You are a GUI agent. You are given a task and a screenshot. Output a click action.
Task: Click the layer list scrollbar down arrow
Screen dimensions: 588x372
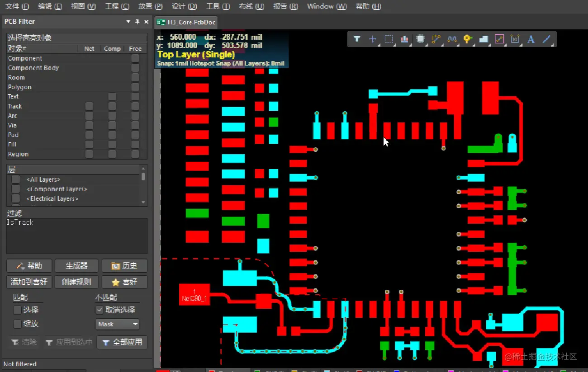click(x=143, y=202)
